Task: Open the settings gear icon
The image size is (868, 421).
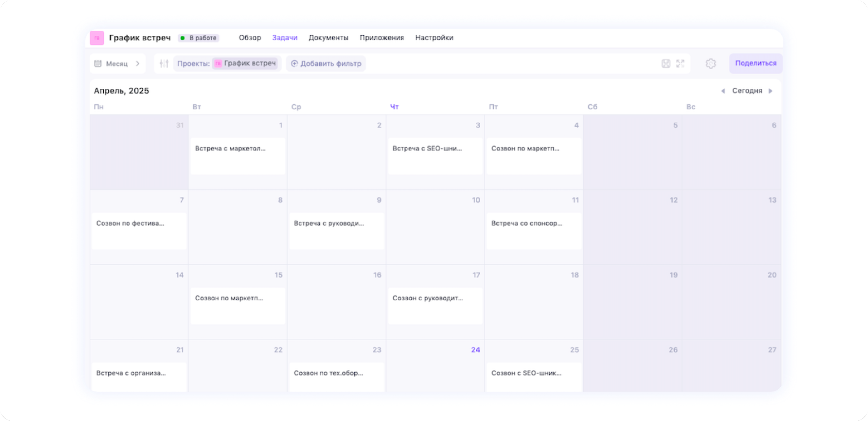Action: (710, 64)
